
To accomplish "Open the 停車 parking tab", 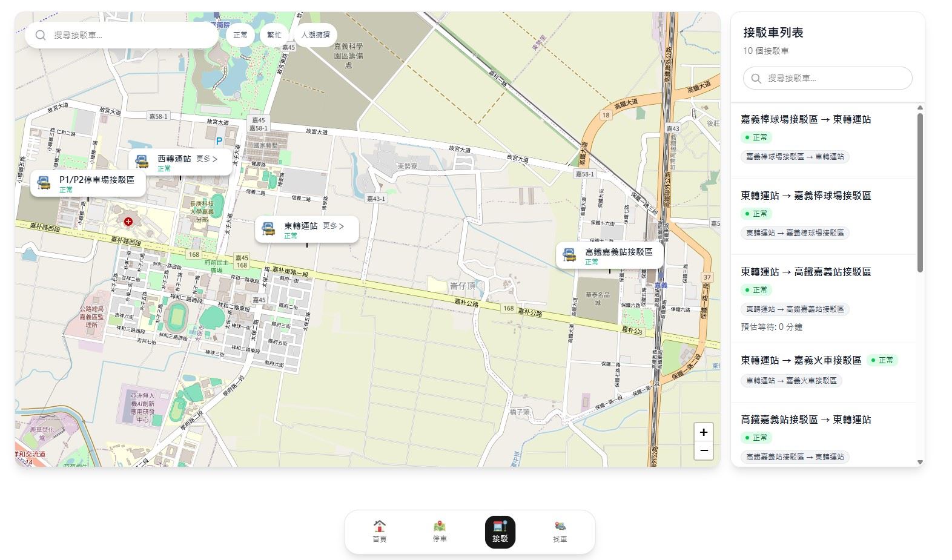I will [x=440, y=532].
